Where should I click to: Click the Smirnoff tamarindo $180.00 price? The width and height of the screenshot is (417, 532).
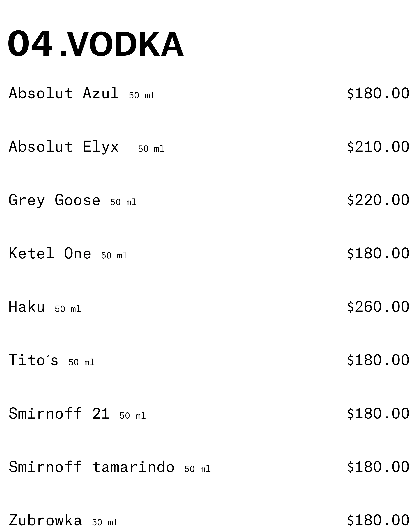(x=378, y=467)
